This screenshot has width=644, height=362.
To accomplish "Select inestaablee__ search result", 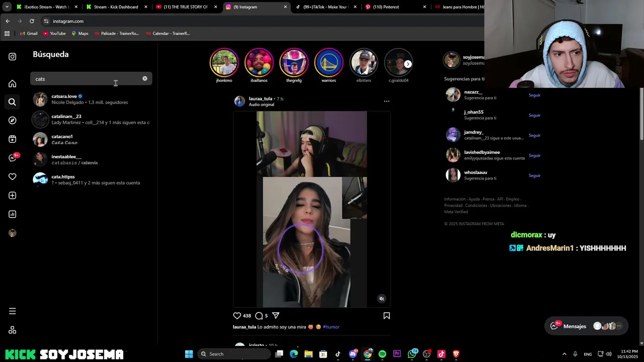I will pos(91,159).
